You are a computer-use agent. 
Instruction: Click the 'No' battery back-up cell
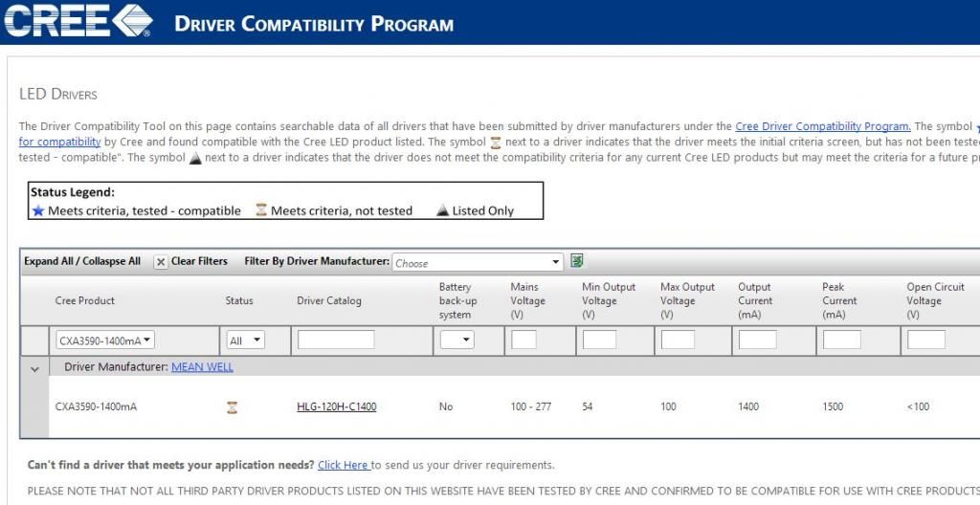point(446,406)
